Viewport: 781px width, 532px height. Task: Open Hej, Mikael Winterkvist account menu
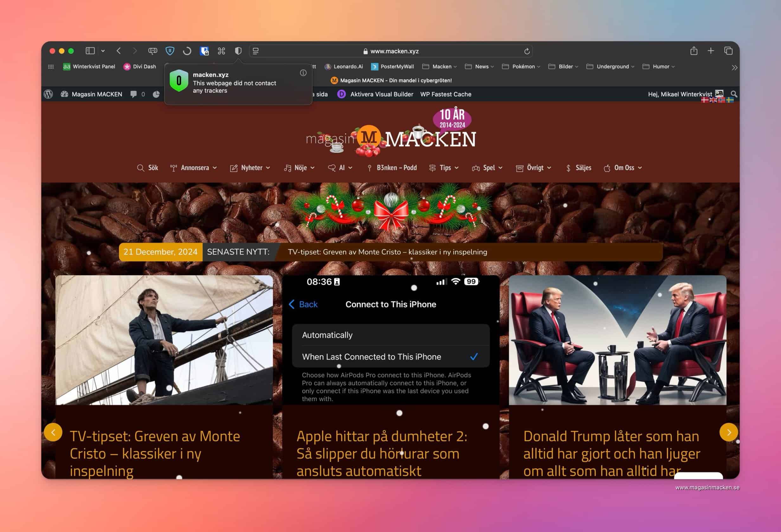pyautogui.click(x=686, y=94)
